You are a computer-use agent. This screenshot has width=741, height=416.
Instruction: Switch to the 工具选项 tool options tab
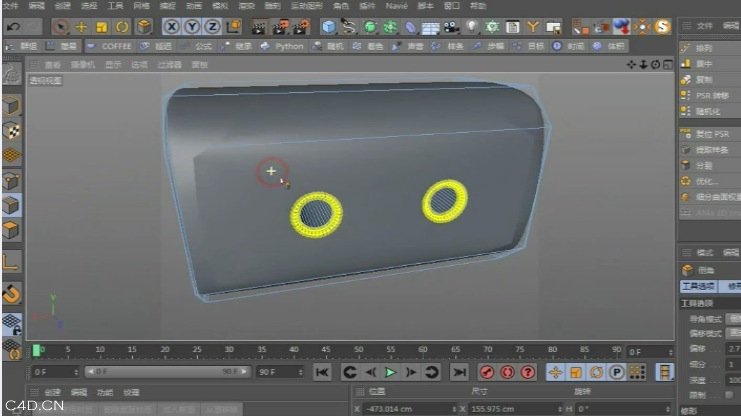click(698, 286)
